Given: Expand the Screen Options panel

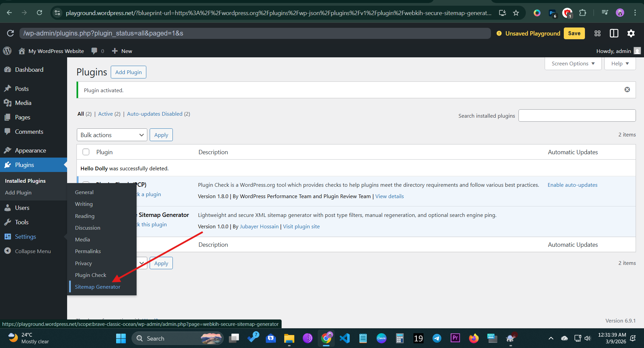Looking at the screenshot, I should pos(573,63).
